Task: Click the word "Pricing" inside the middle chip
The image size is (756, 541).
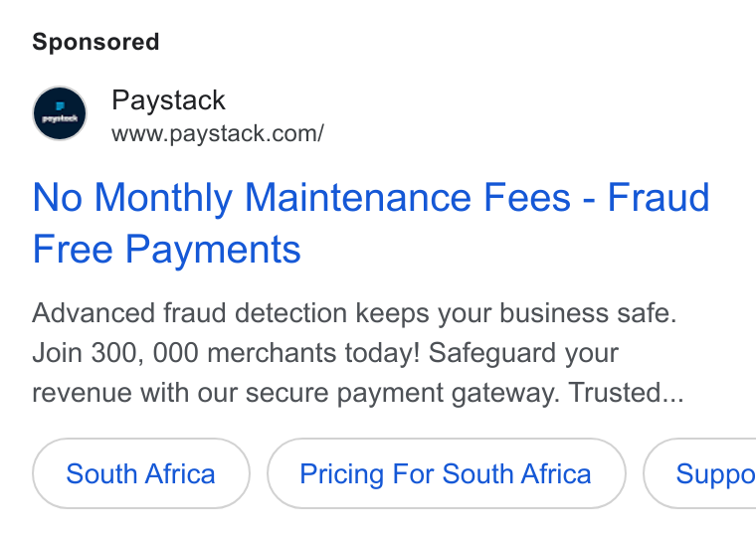Action: pyautogui.click(x=341, y=474)
